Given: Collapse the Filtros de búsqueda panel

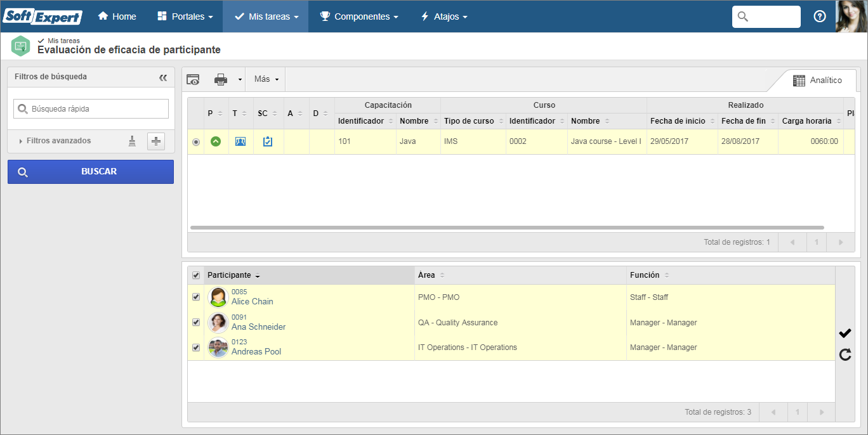Looking at the screenshot, I should pyautogui.click(x=163, y=77).
